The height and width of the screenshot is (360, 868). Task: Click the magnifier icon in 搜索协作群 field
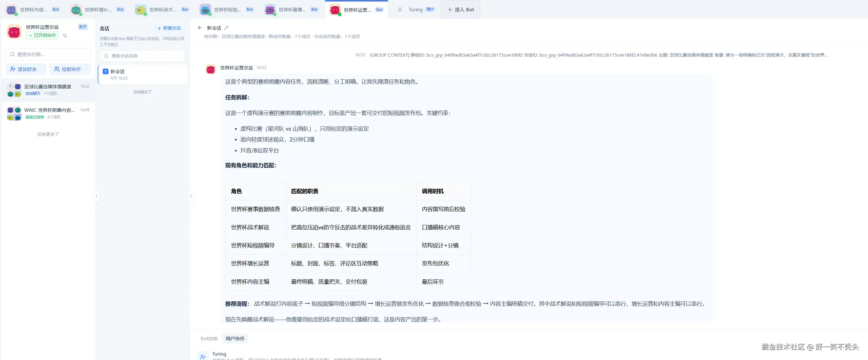(12, 54)
